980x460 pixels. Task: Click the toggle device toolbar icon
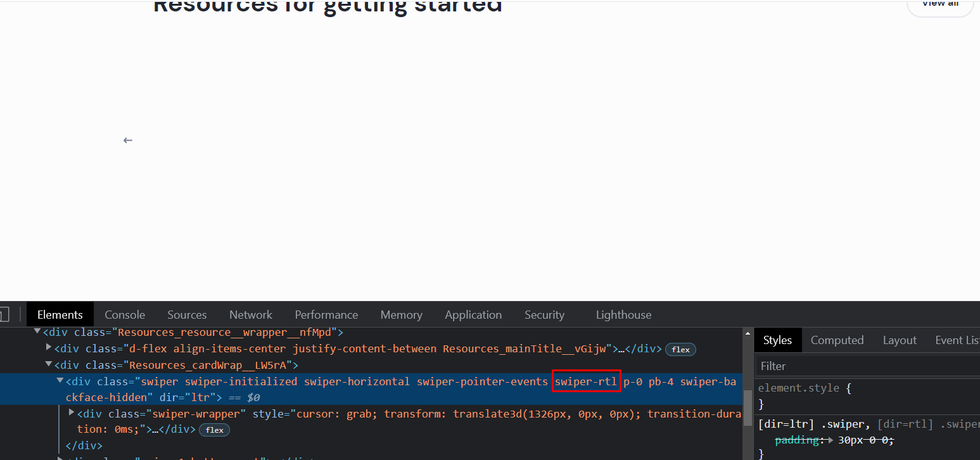(5, 314)
